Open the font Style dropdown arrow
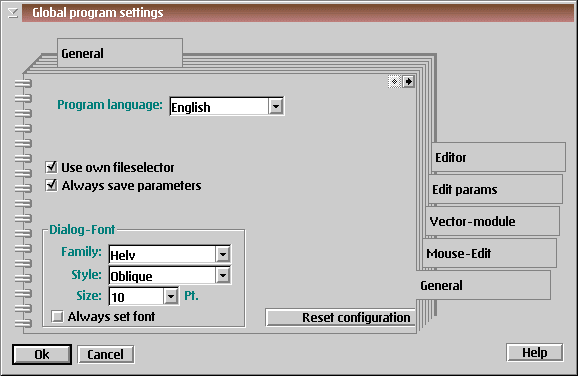The image size is (578, 376). [223, 275]
